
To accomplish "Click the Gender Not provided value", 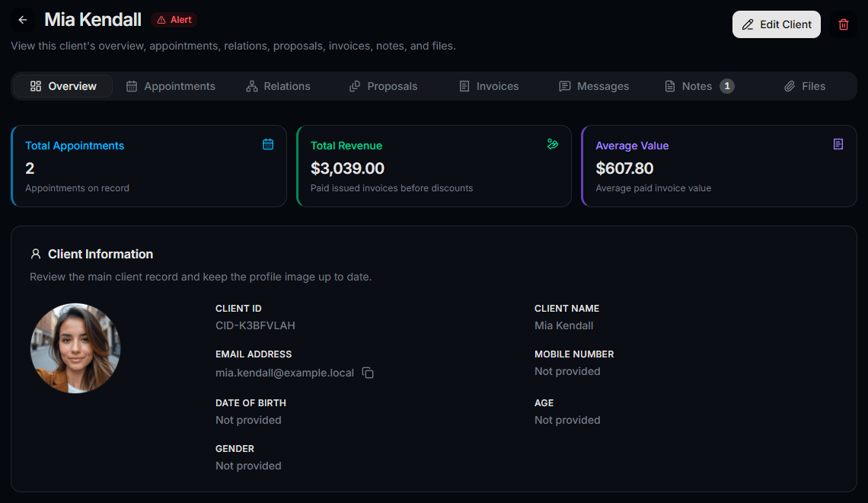I will [x=248, y=466].
